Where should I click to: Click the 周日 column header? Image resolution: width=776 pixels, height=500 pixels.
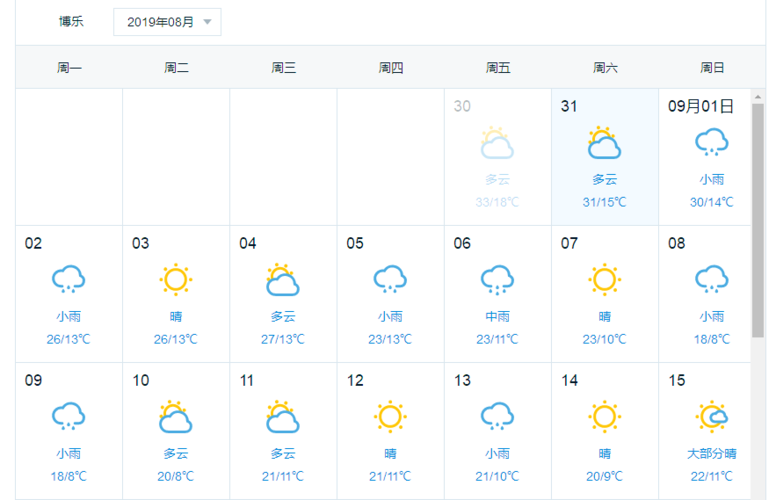tap(712, 67)
